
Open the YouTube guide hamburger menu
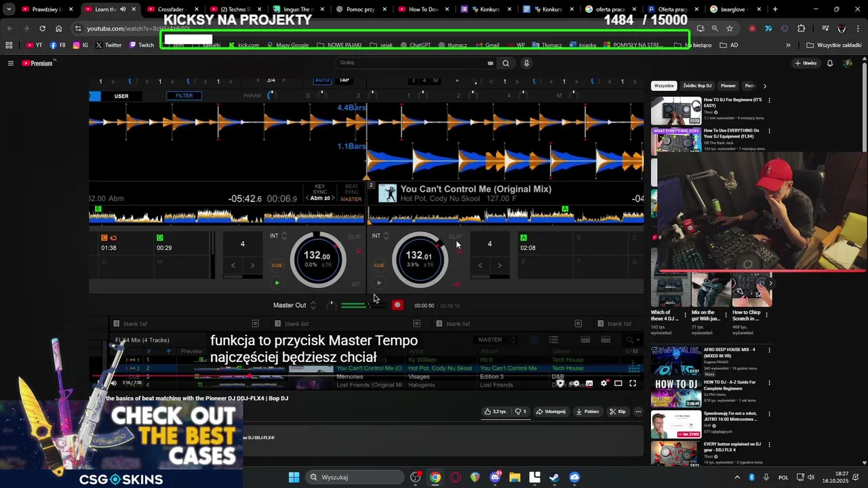click(x=10, y=63)
